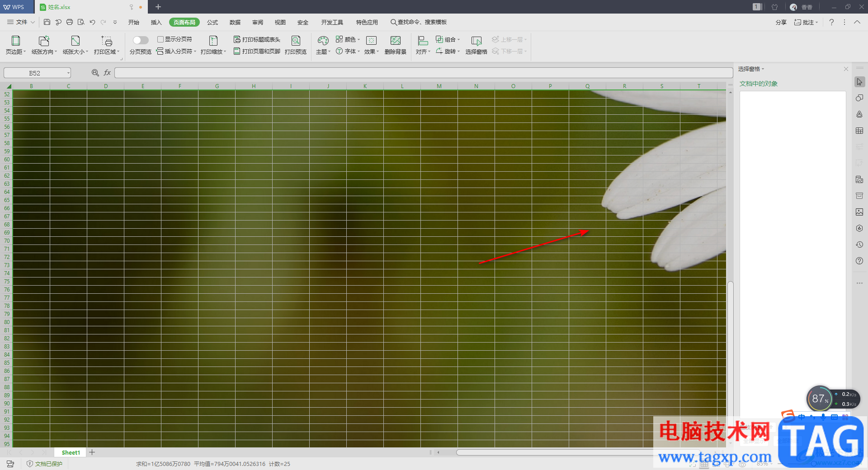Open the 数据 tab
Viewport: 868px width, 470px height.
pyautogui.click(x=235, y=22)
